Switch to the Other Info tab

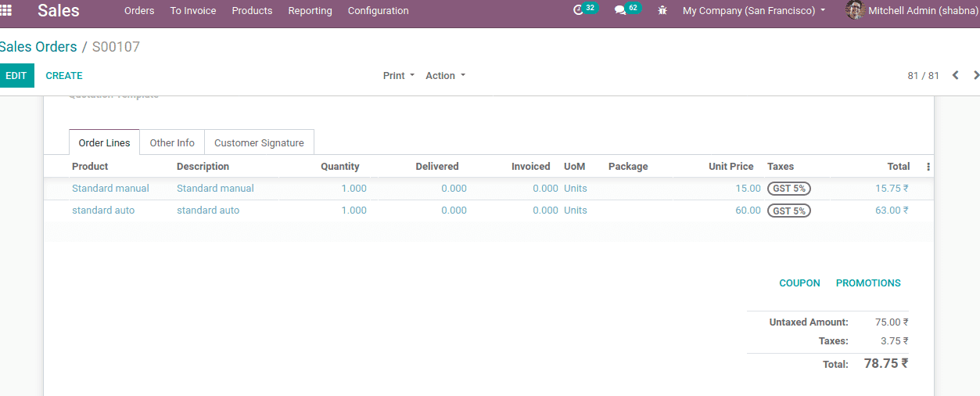tap(172, 142)
